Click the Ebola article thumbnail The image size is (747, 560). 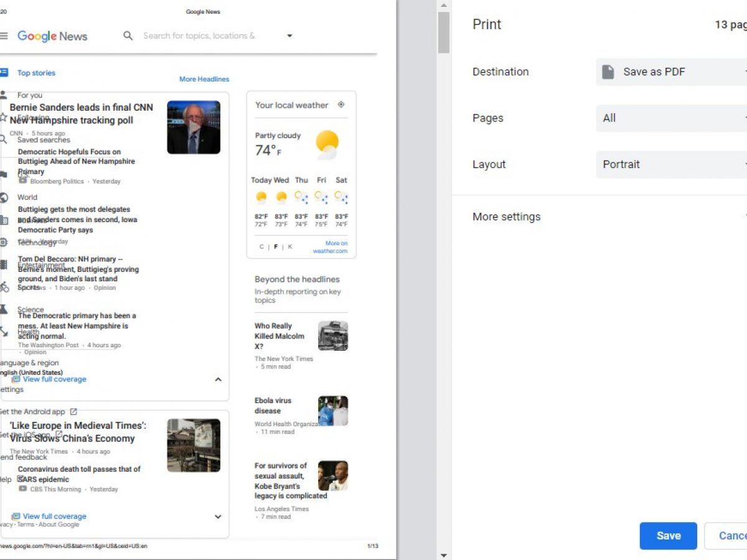pos(333,411)
